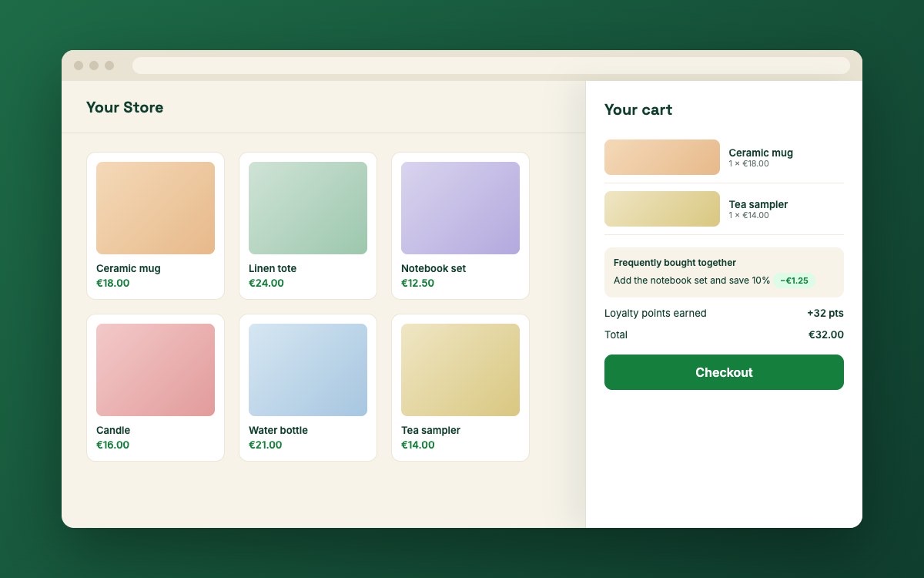Click the "Frequently bought together" title

[x=675, y=263]
